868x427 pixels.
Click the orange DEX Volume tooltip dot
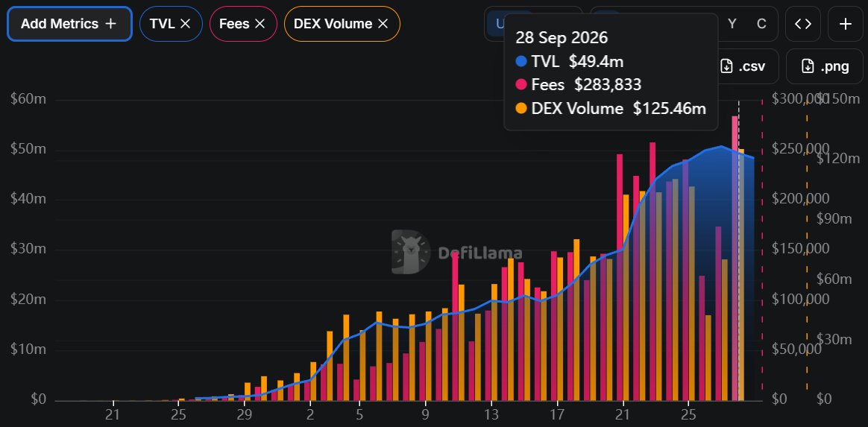pyautogui.click(x=521, y=108)
